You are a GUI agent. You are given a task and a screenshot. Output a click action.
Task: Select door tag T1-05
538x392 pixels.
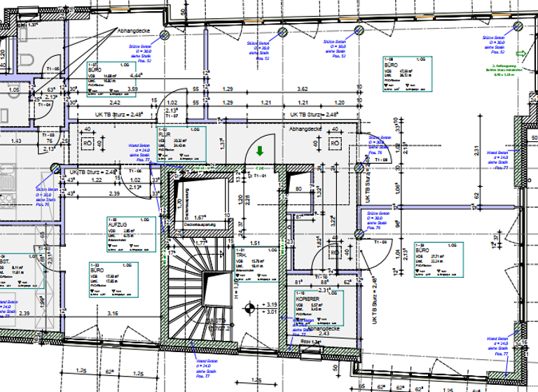[x=51, y=69]
